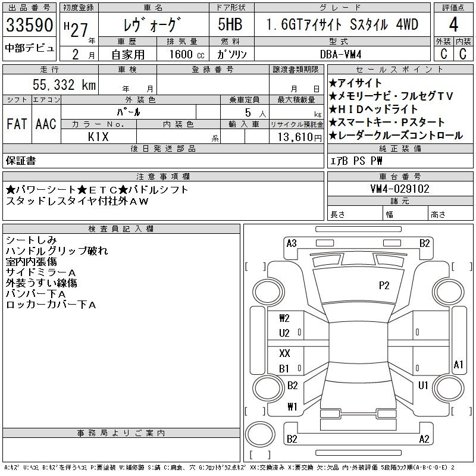Viewport: 476px width, 476px height.
Task: Click the recycle deposit amount 13,610円
Action: click(296, 137)
